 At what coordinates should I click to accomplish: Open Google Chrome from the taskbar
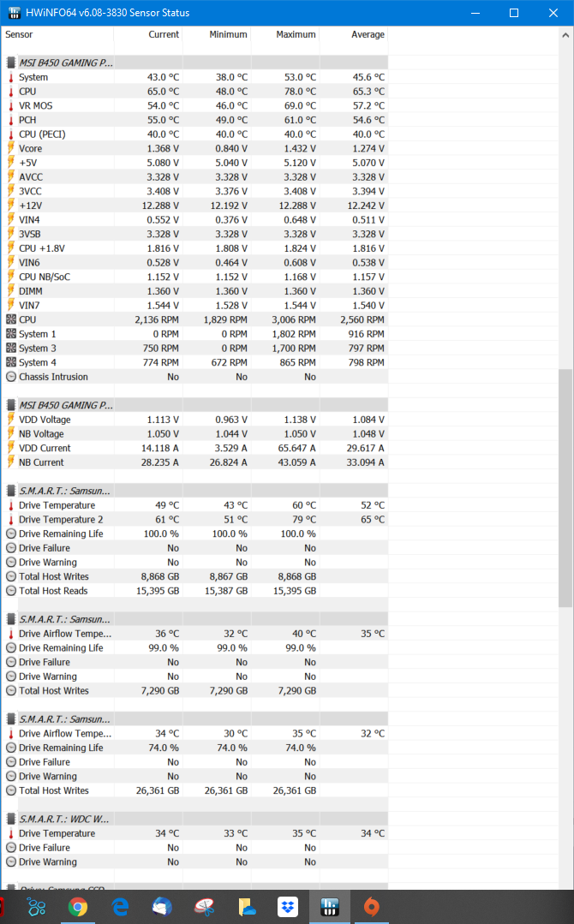[78, 906]
